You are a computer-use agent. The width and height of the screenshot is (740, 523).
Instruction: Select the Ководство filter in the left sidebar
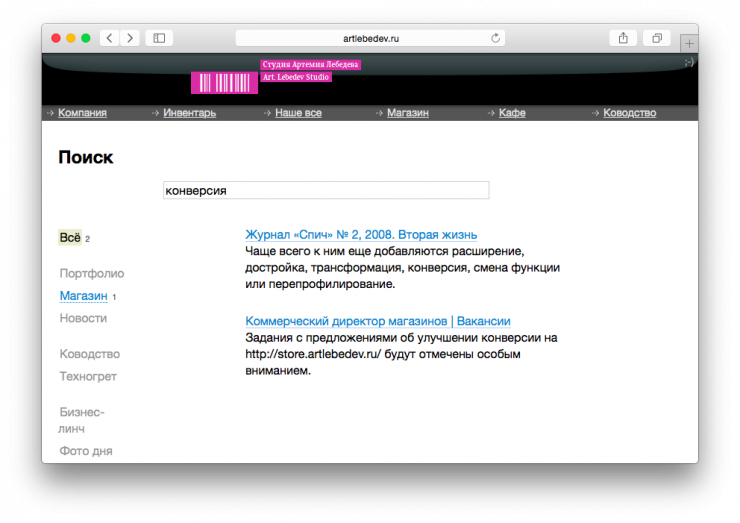pyautogui.click(x=90, y=354)
